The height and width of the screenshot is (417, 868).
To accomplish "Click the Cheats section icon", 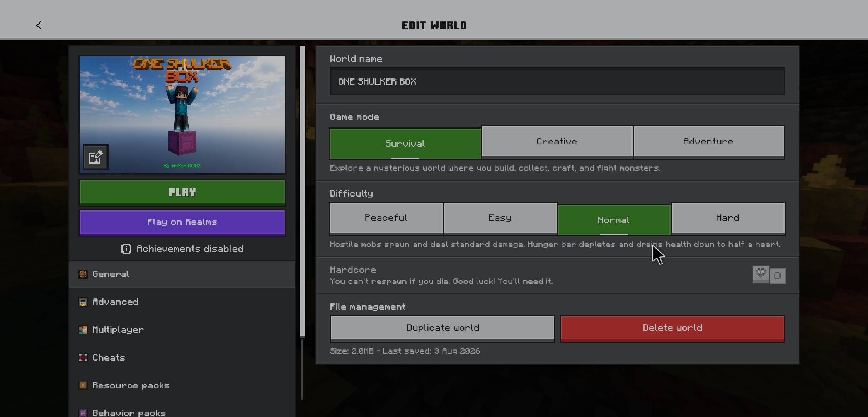I will [83, 358].
